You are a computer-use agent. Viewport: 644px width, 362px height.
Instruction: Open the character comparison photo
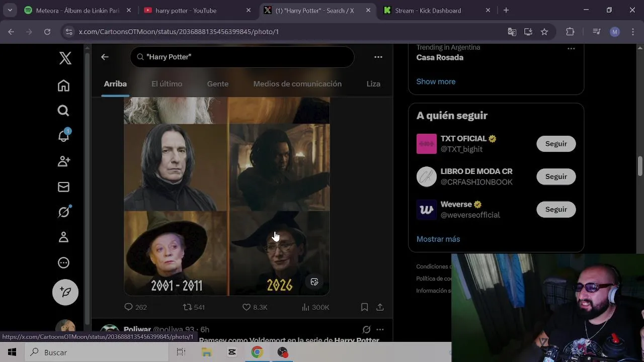coord(227,196)
